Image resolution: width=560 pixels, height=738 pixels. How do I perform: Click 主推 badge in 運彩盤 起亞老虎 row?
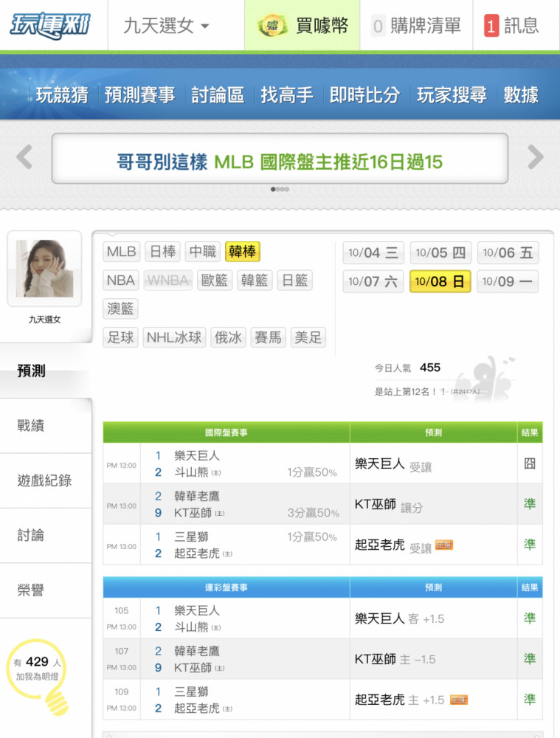point(459,700)
